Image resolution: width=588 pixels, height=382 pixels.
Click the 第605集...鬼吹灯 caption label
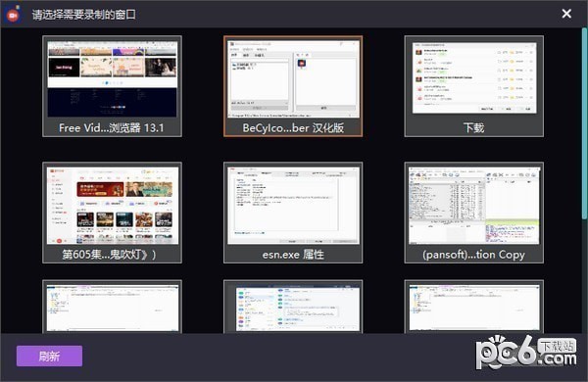tap(109, 255)
